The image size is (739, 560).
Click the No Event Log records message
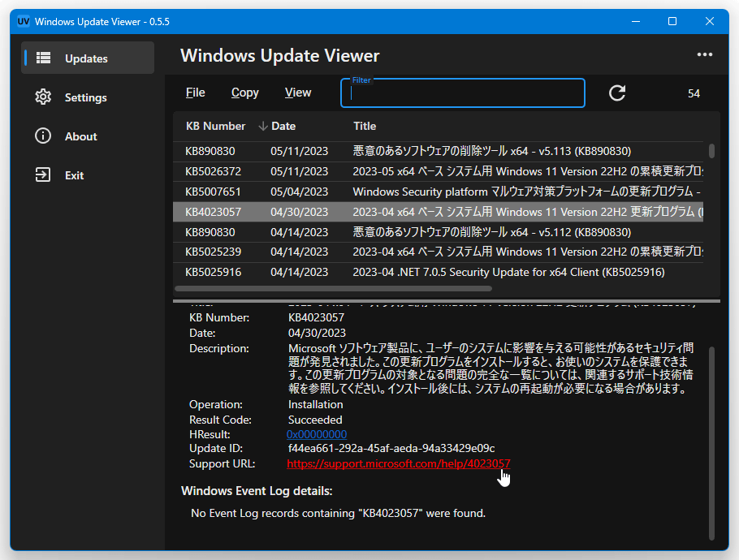(338, 514)
